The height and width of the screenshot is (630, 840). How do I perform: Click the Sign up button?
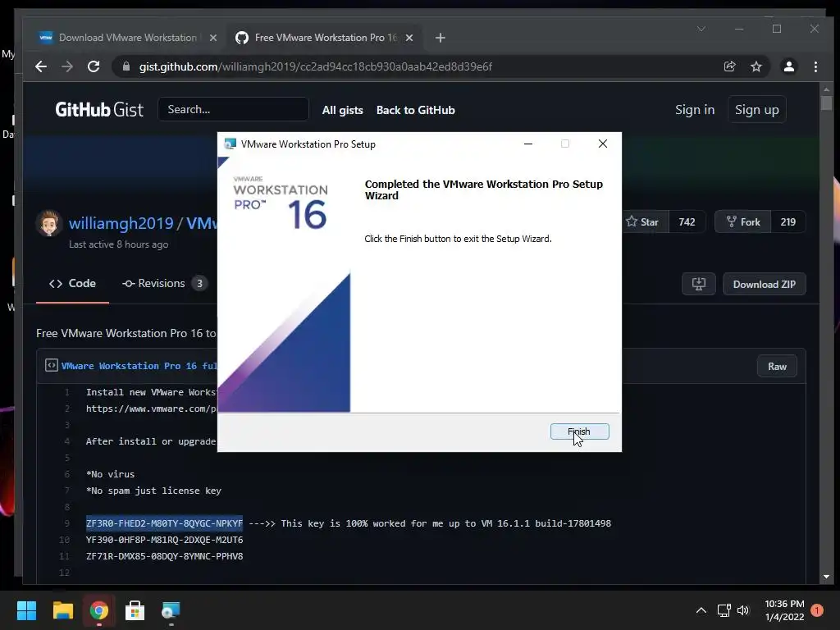(756, 109)
